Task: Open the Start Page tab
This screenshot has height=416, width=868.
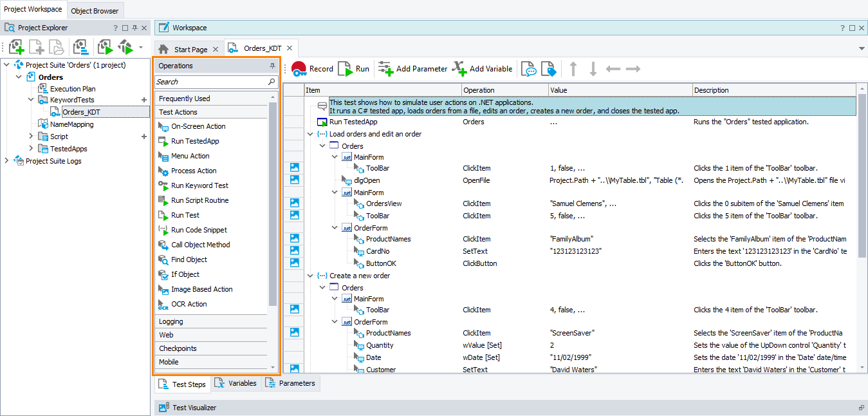Action: point(190,49)
